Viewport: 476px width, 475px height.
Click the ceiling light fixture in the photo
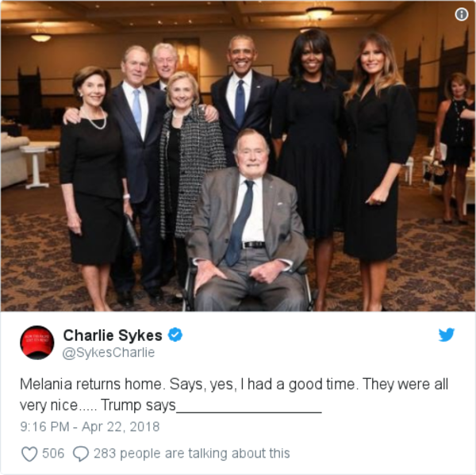point(320,13)
